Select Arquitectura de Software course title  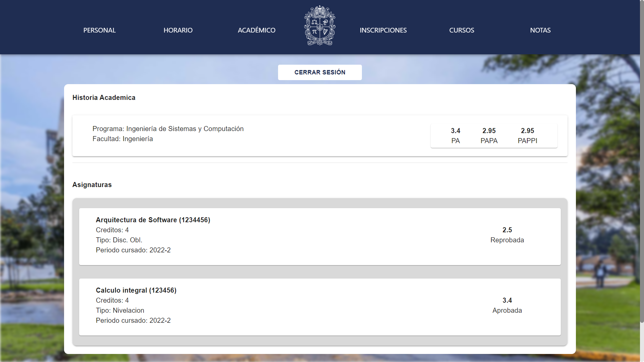[153, 220]
